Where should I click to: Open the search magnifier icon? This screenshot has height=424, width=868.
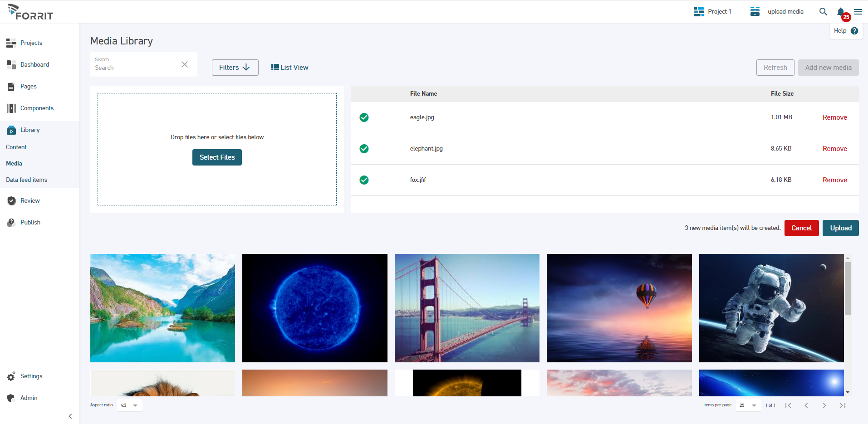(x=823, y=12)
